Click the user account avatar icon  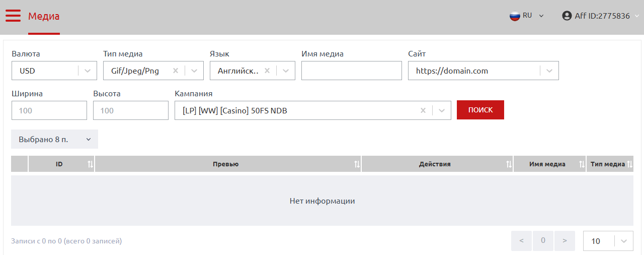coord(567,16)
